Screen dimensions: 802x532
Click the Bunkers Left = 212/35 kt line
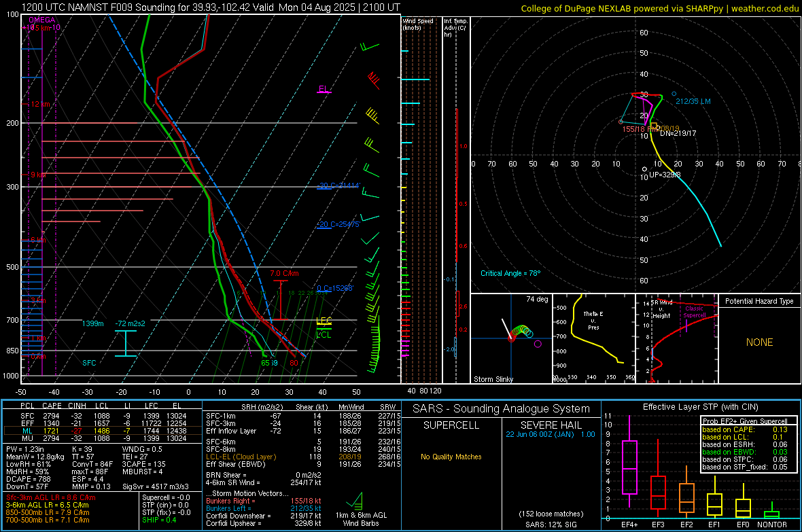coord(264,508)
